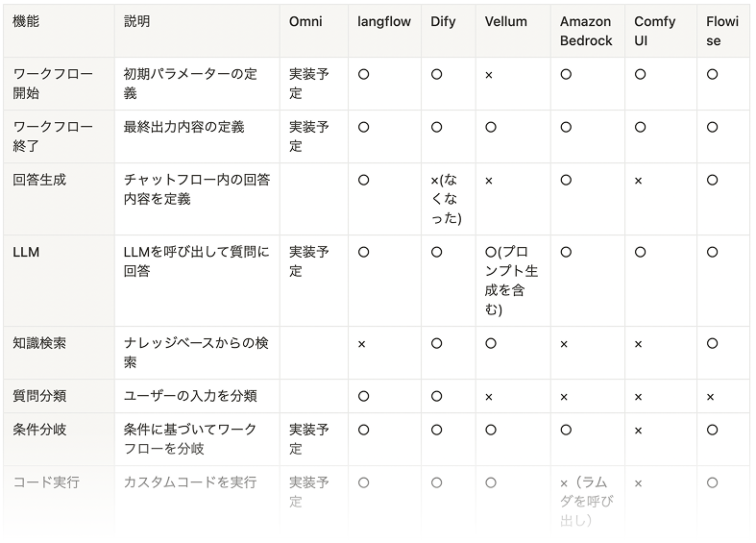The height and width of the screenshot is (543, 756).
Task: Click the Vellum column header
Action: (x=505, y=21)
